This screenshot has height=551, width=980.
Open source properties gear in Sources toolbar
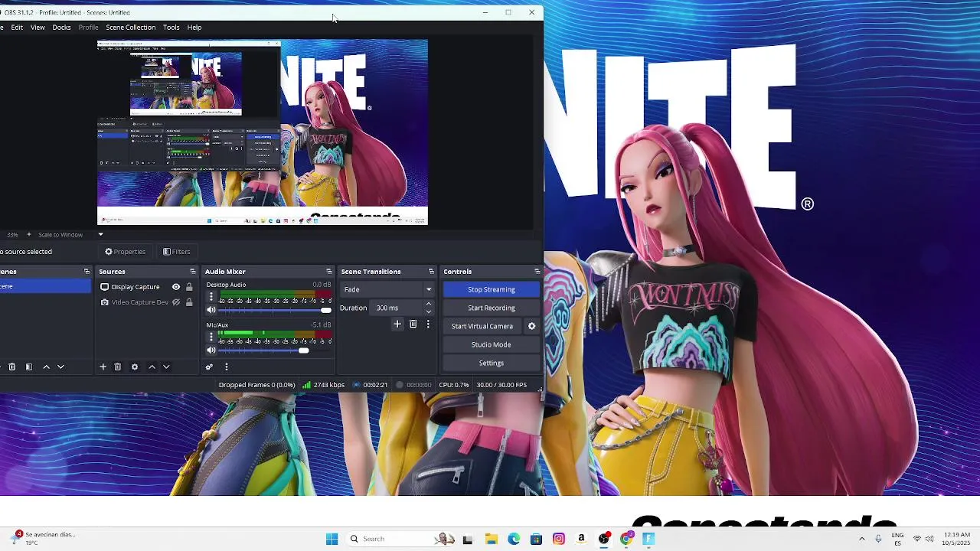(135, 367)
